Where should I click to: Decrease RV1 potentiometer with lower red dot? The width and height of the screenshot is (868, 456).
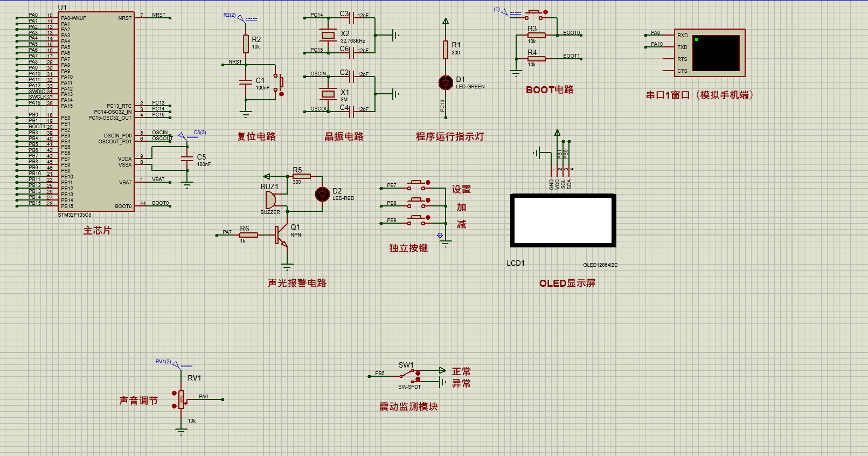(174, 406)
